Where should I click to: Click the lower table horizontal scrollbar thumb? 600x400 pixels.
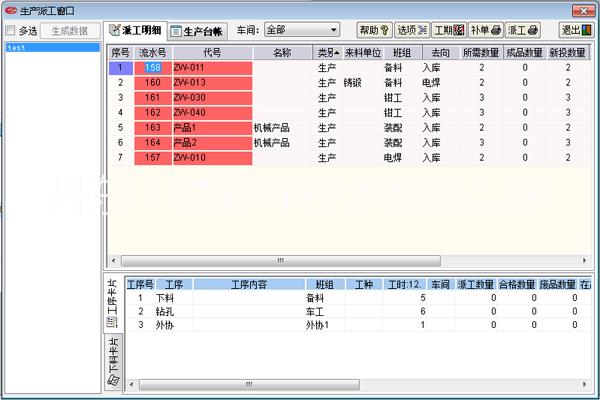point(249,384)
